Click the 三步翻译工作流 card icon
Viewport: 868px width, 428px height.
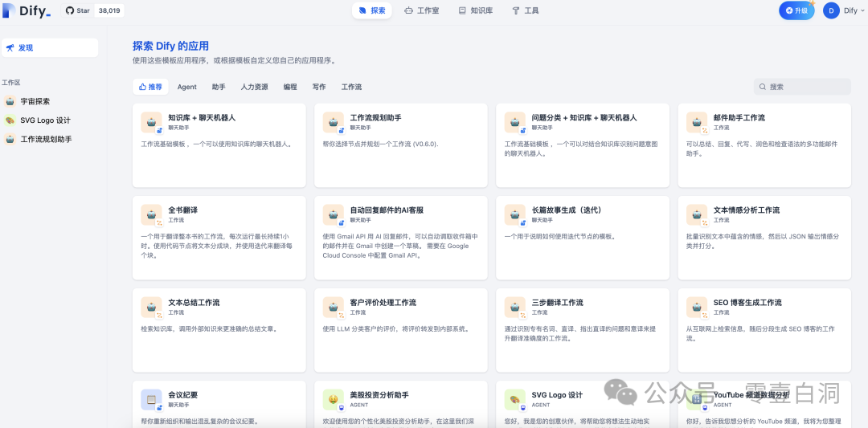pyautogui.click(x=515, y=307)
